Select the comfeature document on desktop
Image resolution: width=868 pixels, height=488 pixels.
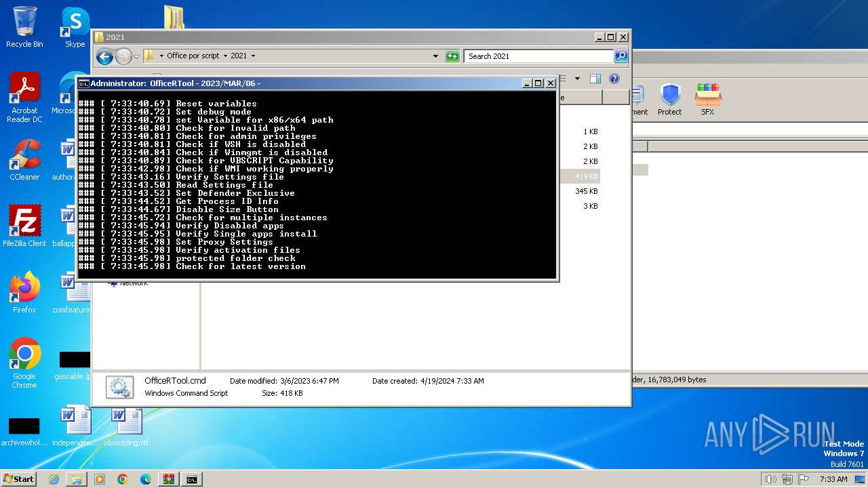[x=72, y=293]
